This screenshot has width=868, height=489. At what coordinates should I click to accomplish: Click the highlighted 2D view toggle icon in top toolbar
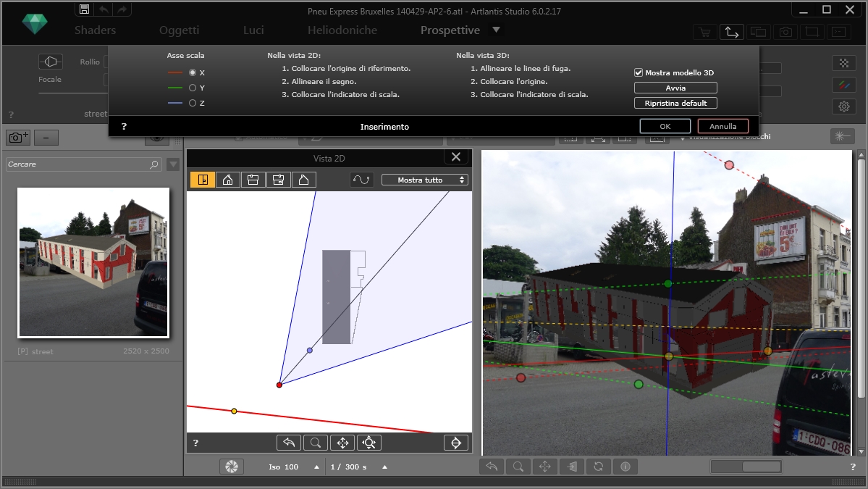[x=732, y=32]
